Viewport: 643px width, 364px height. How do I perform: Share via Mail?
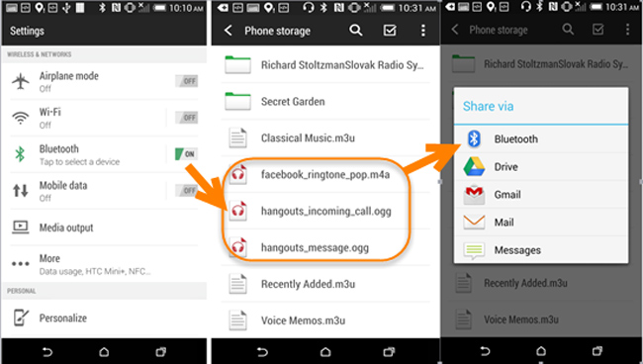coord(541,223)
